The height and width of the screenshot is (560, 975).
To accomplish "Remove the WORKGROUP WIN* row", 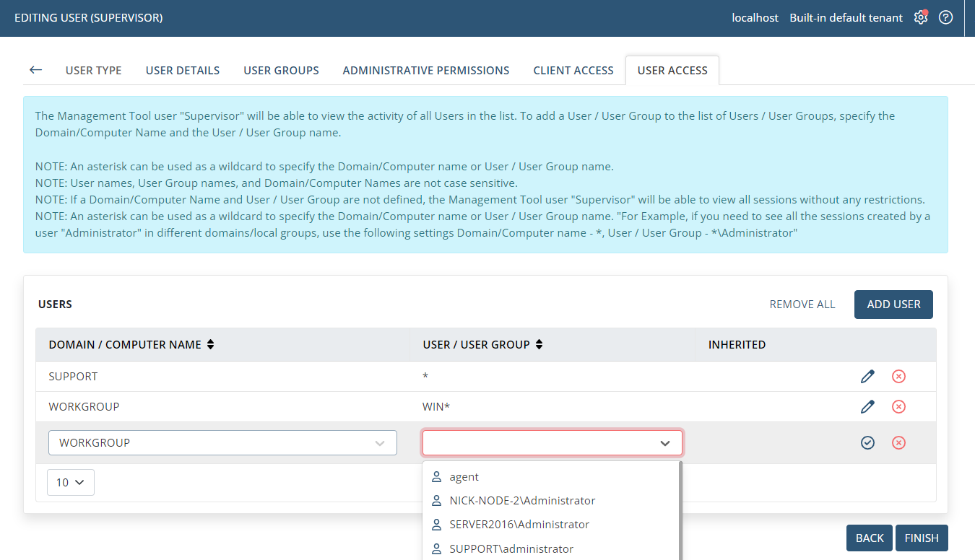I will 898,407.
